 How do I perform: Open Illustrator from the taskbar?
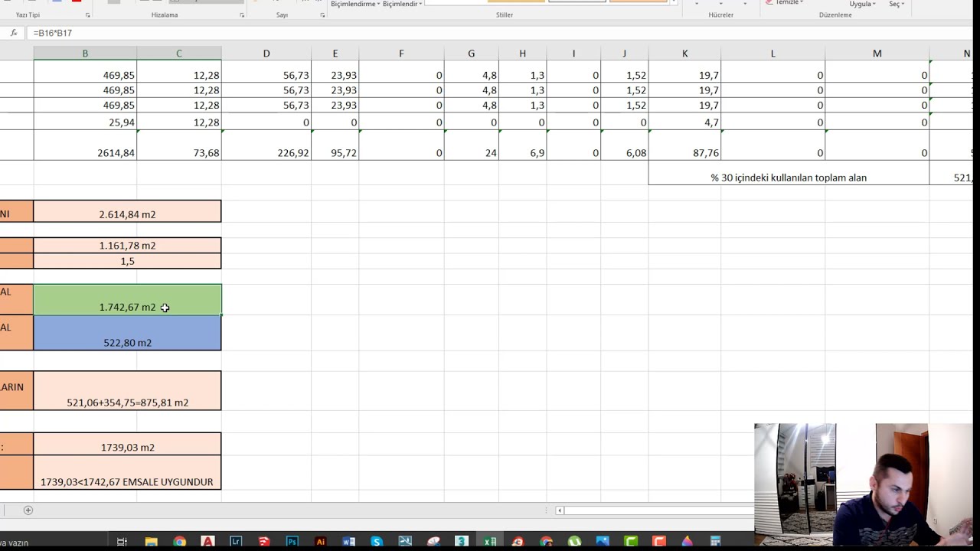coord(321,542)
